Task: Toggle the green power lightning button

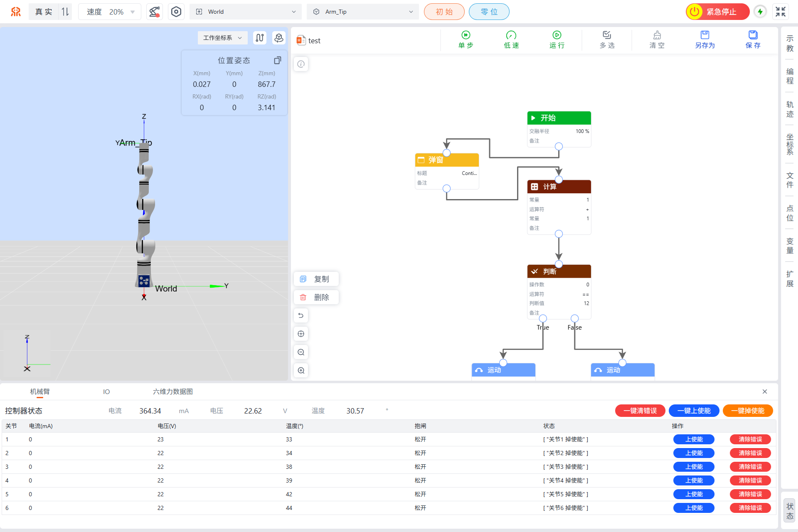Action: [760, 12]
